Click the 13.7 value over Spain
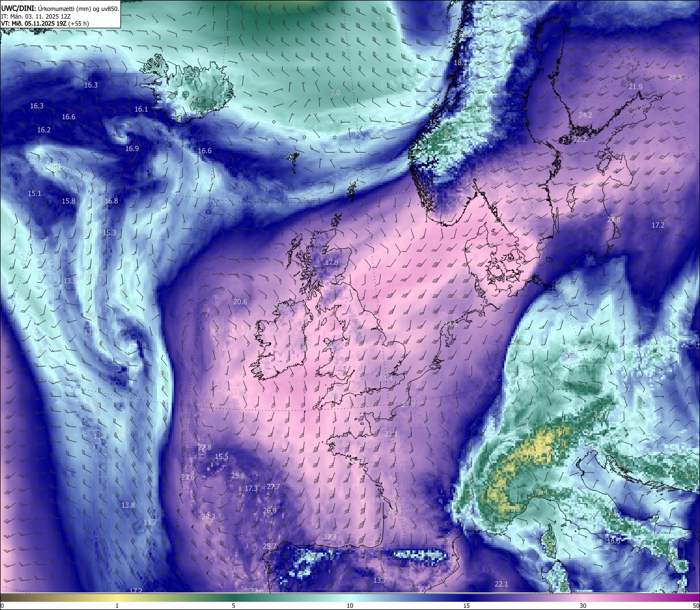 (x=380, y=580)
